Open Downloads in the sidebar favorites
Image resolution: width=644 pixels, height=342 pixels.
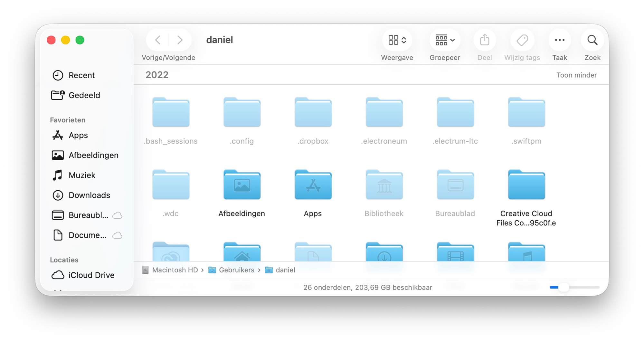coord(89,195)
